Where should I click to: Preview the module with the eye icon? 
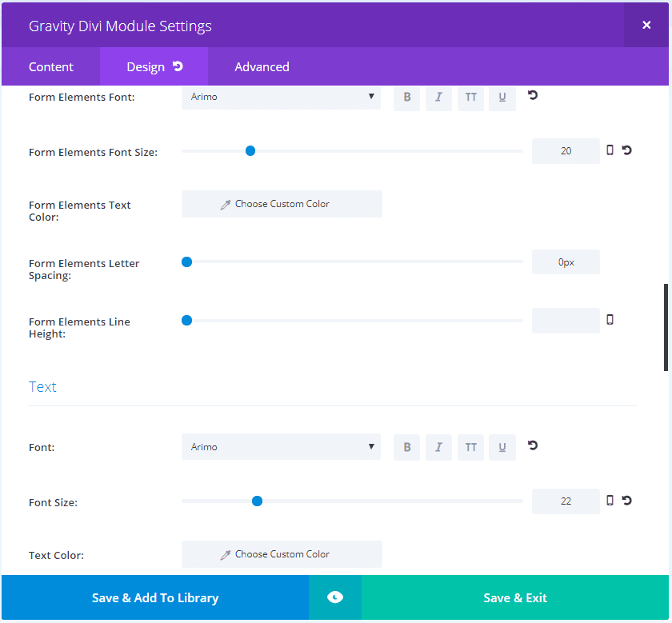click(x=335, y=597)
